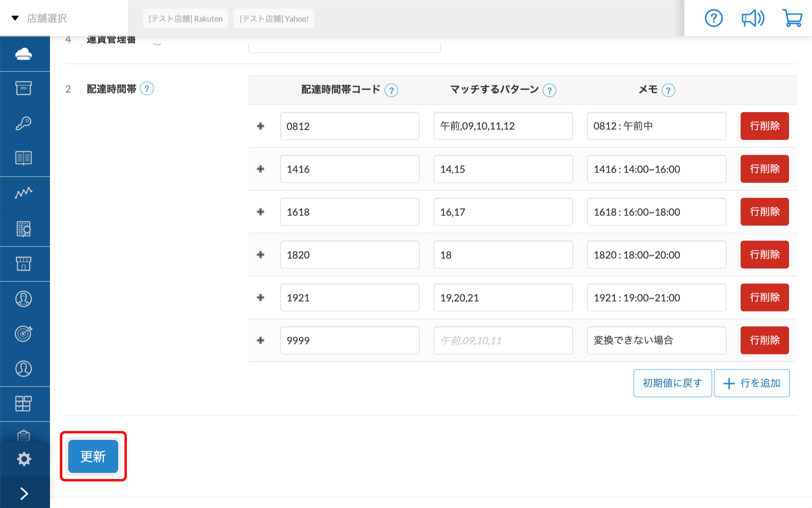The height and width of the screenshot is (508, 812).
Task: Open the storefront icon in sidebar
Action: point(24,263)
